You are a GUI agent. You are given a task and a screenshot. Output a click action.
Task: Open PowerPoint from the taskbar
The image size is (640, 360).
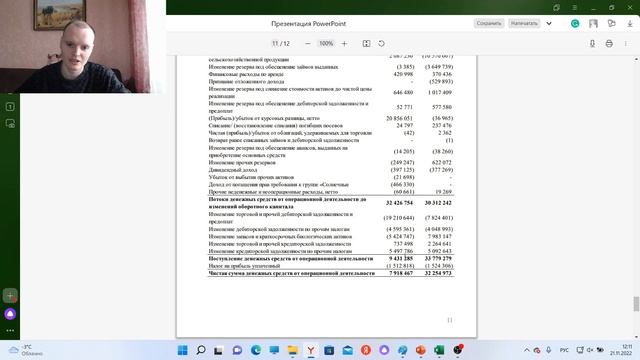tap(421, 350)
